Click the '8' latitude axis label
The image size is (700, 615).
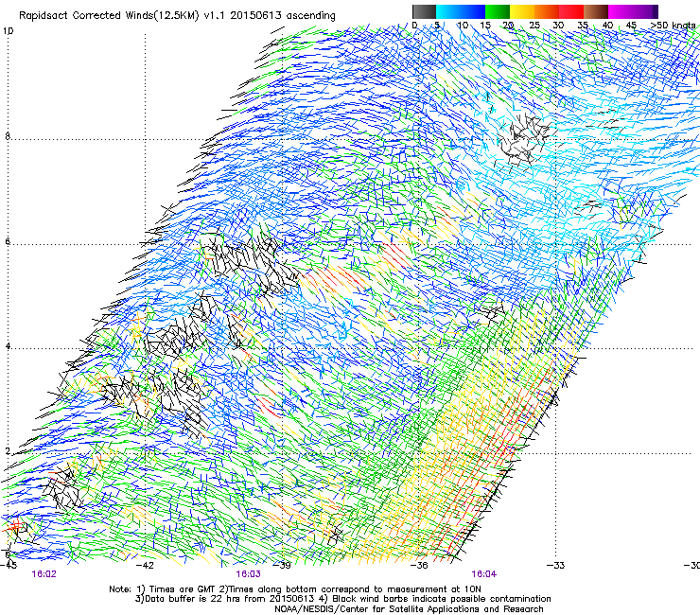8,136
